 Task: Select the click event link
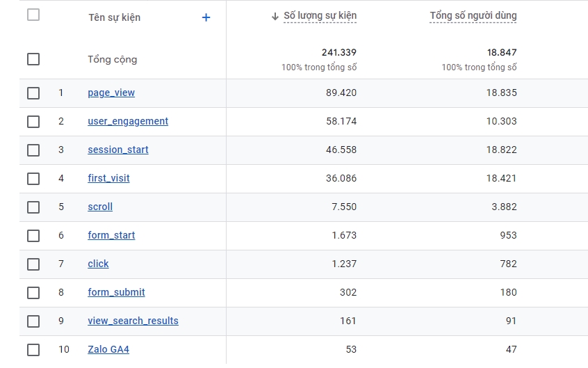point(98,264)
